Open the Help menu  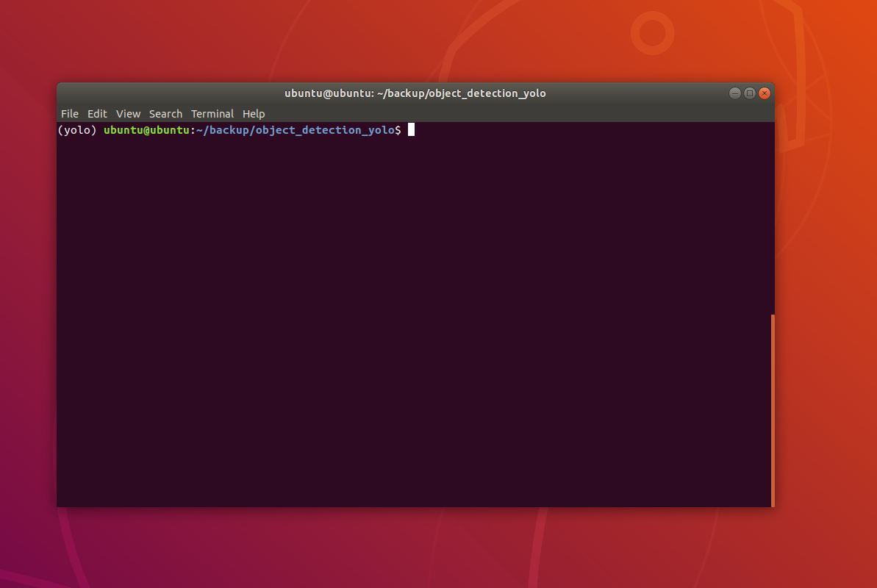[x=254, y=114]
